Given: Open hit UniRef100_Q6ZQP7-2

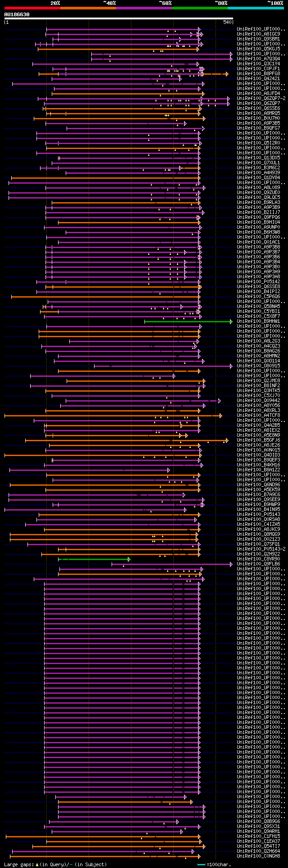Looking at the screenshot, I should pos(261,98).
